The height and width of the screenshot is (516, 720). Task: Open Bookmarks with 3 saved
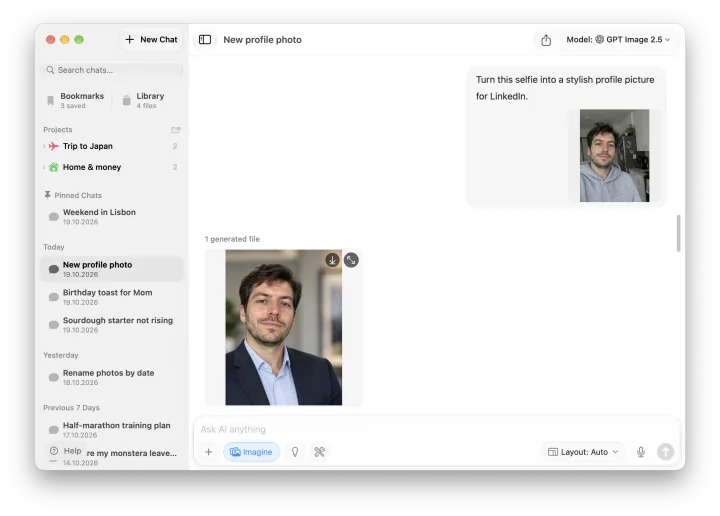tap(75, 100)
